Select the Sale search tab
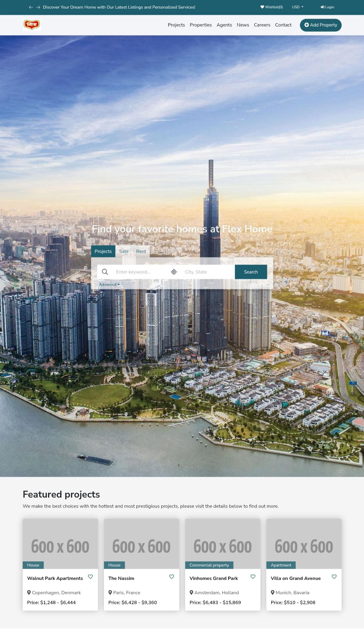 click(124, 251)
